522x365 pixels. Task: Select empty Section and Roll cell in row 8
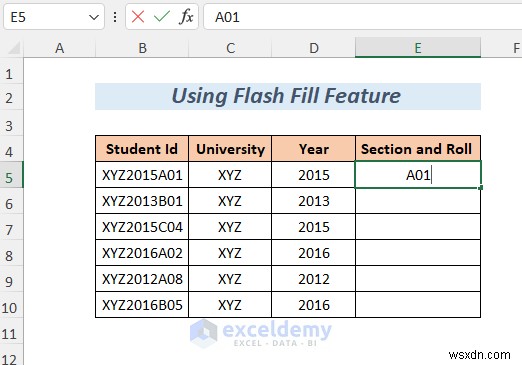(418, 253)
